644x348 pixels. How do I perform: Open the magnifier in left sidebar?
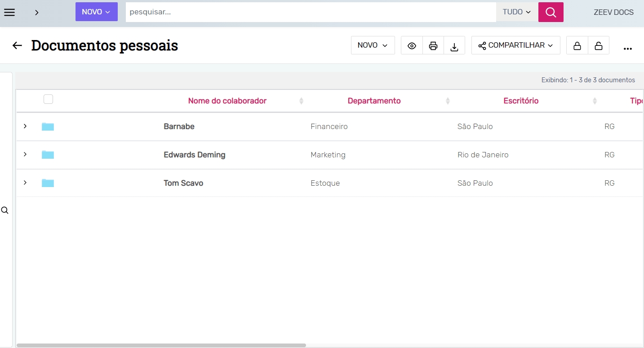tap(5, 210)
